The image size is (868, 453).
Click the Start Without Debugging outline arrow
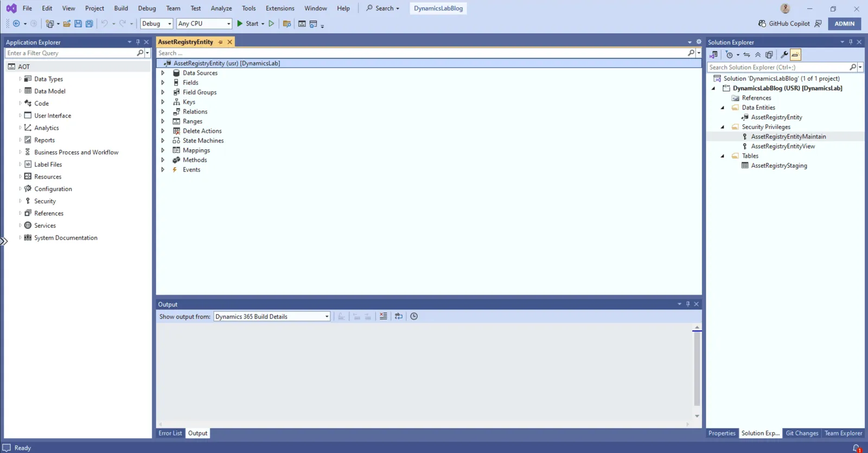pyautogui.click(x=271, y=24)
